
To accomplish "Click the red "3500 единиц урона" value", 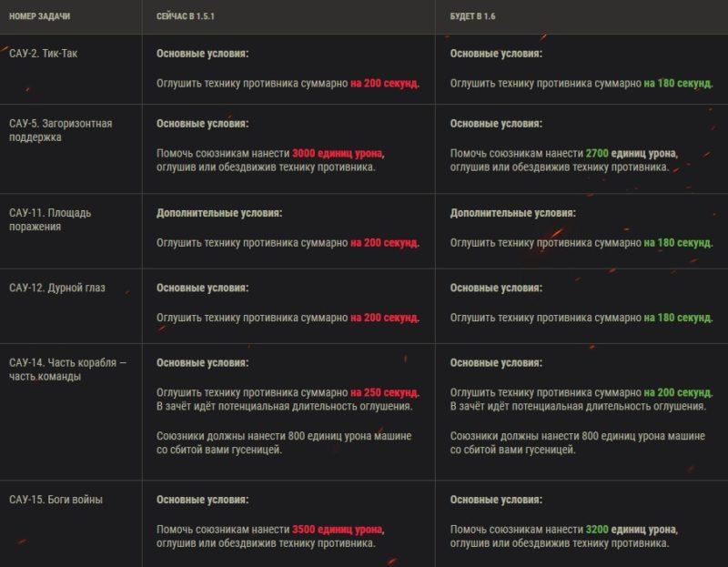I will (x=339, y=529).
